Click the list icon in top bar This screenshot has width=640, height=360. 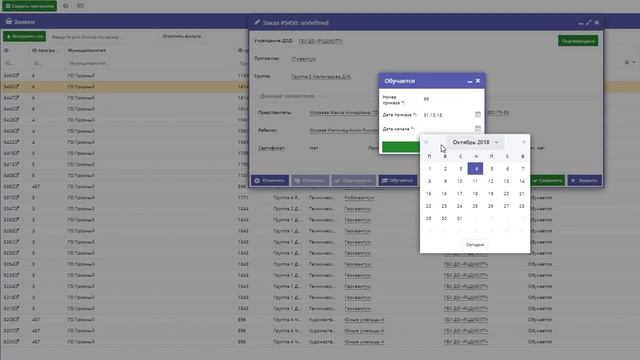(x=80, y=6)
